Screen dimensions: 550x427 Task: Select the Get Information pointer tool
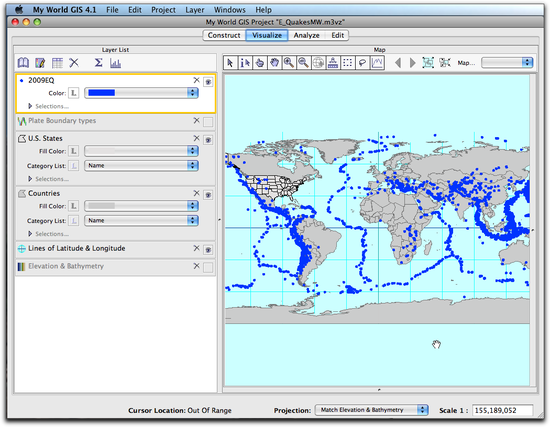point(245,63)
